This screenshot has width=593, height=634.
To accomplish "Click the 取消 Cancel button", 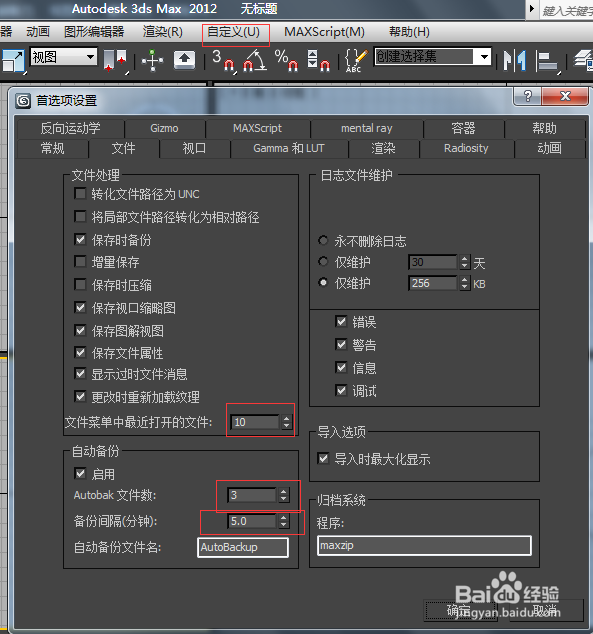I will pos(545,611).
